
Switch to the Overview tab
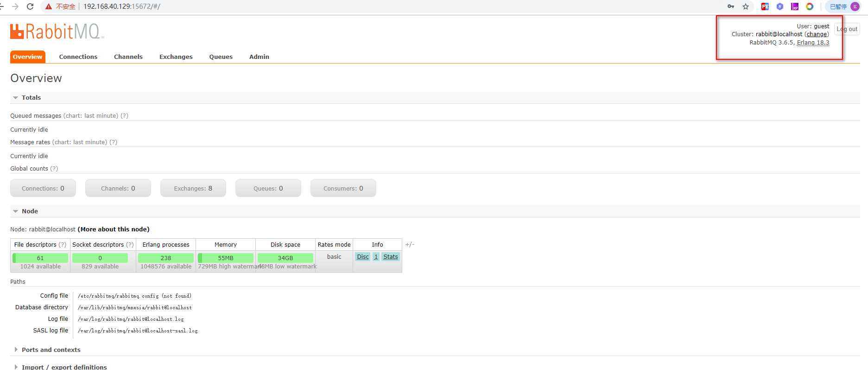(28, 57)
